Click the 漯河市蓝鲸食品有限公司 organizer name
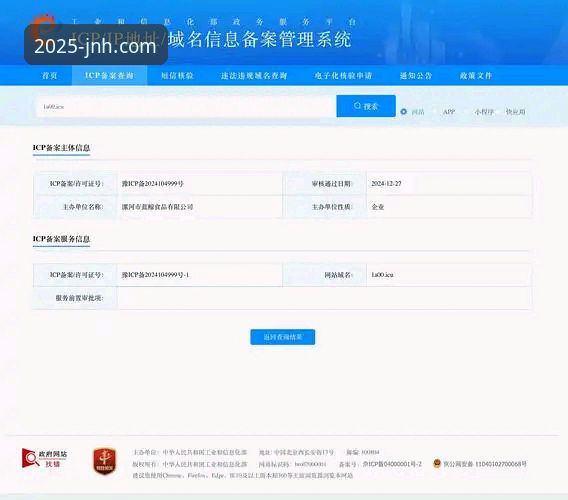The height and width of the screenshot is (500, 568). coord(157,207)
